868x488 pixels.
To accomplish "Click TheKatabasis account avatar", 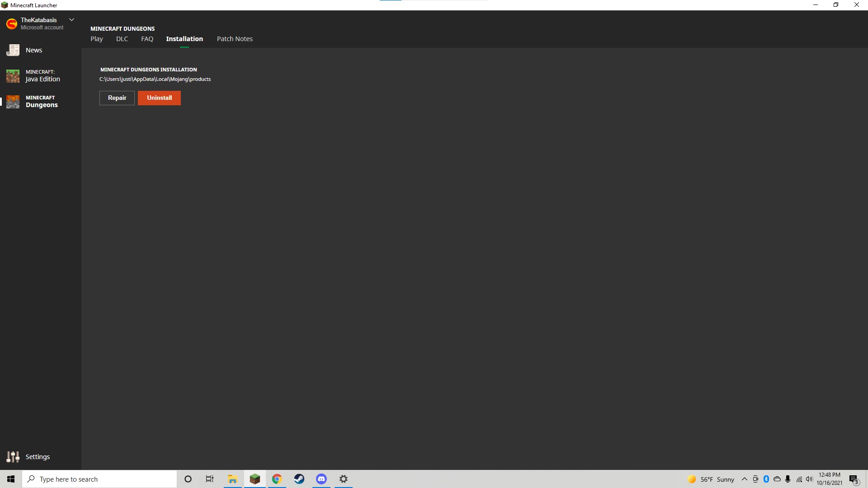I will point(12,23).
